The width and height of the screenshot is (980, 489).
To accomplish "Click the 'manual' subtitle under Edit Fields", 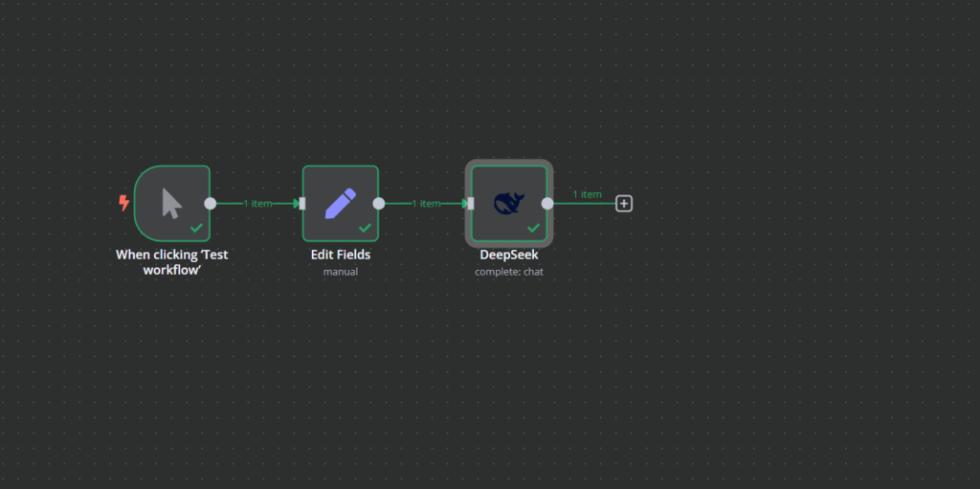I will click(341, 272).
